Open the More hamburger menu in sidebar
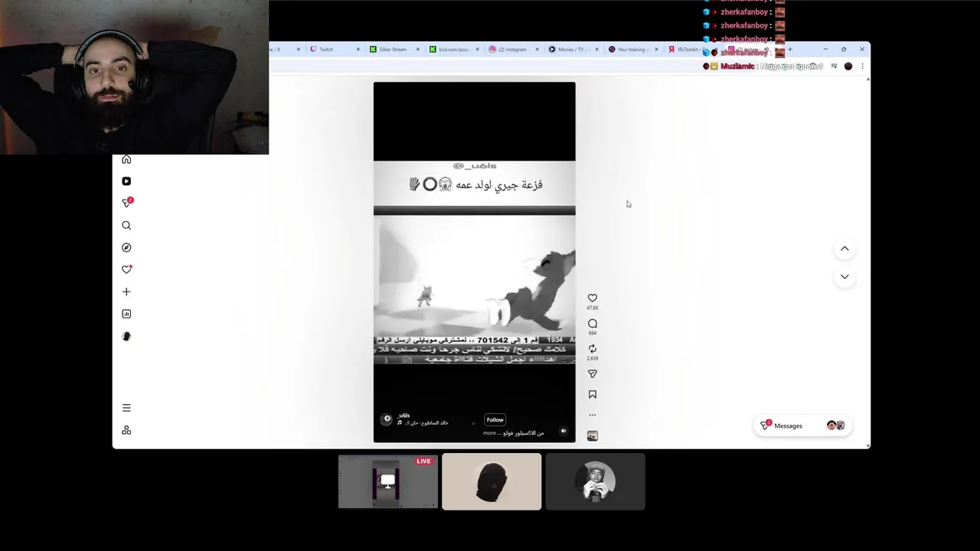The image size is (980, 551). [126, 408]
